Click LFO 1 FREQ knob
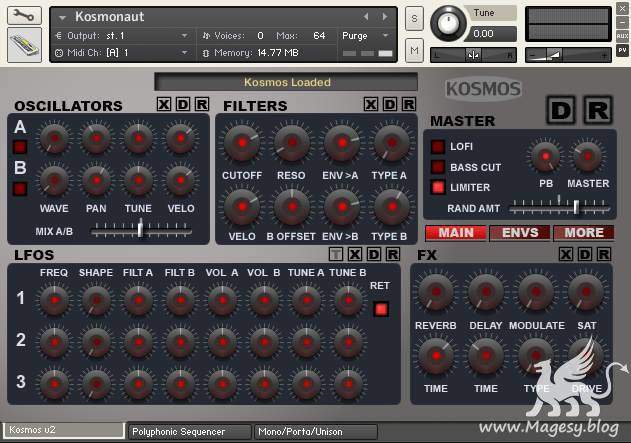This screenshot has height=443, width=631. [x=54, y=300]
